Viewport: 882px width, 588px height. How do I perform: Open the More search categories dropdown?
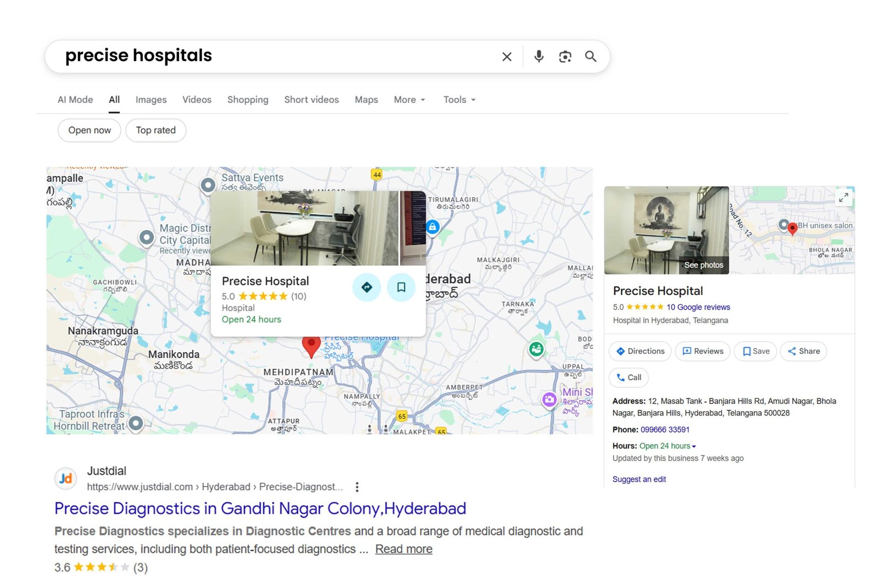408,100
